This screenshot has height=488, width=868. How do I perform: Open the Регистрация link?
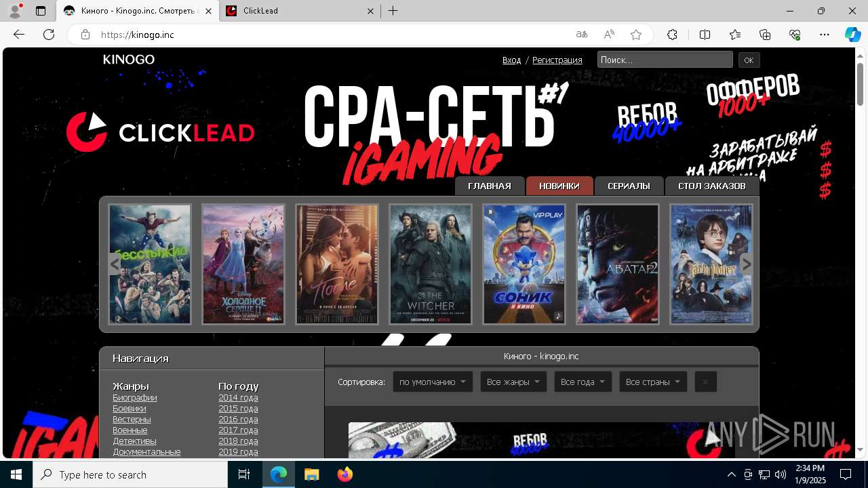coord(557,60)
